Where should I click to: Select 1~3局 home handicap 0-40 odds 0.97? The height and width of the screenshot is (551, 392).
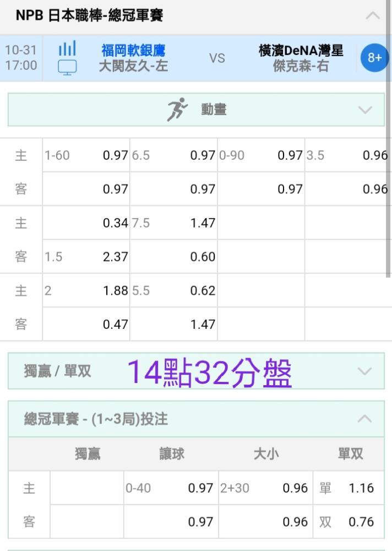[x=171, y=488]
